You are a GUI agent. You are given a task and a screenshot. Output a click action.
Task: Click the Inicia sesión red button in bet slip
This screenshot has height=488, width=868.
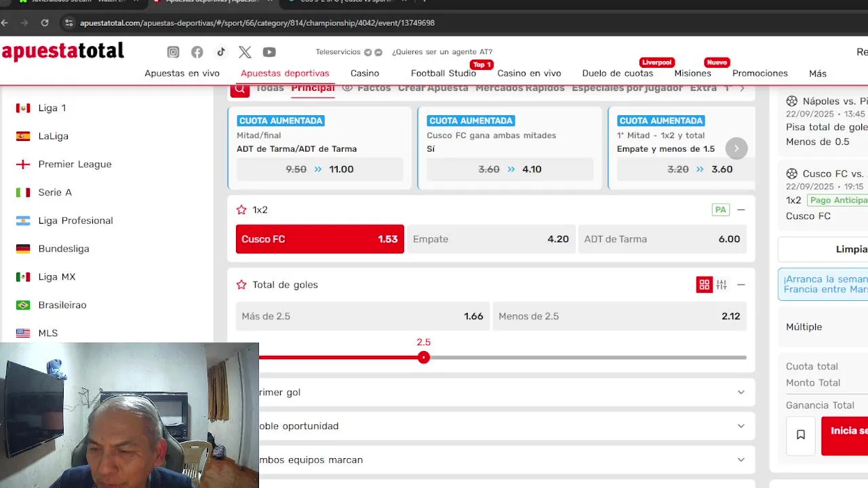coord(844,436)
